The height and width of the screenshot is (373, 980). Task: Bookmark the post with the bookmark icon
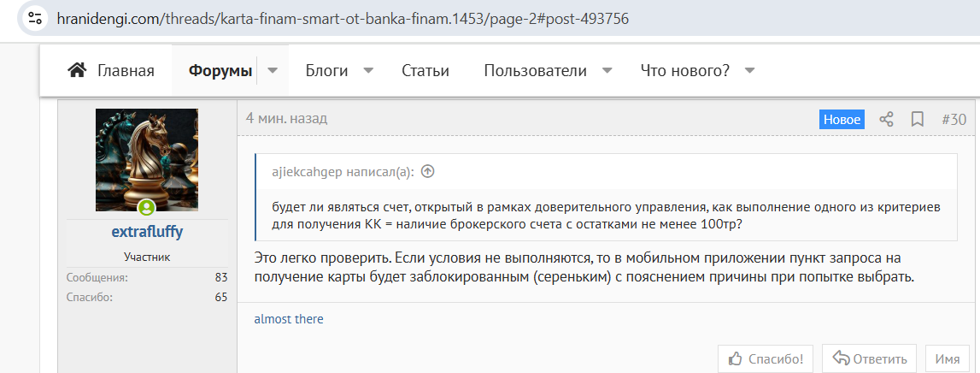(918, 120)
